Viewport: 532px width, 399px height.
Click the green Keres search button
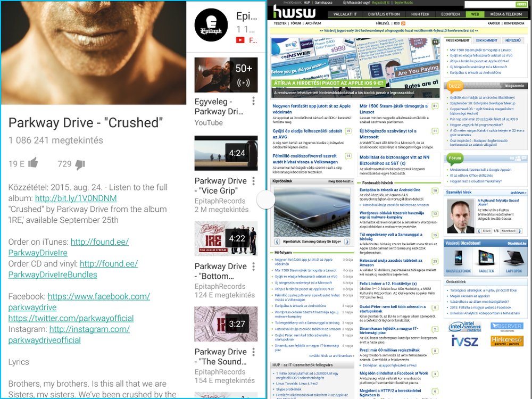[x=521, y=4]
